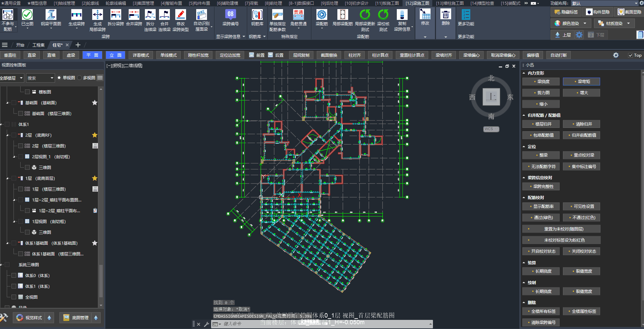Image resolution: width=644 pixels, height=329 pixels.
Task: Select the 单视图 radio button
Action: 59,78
